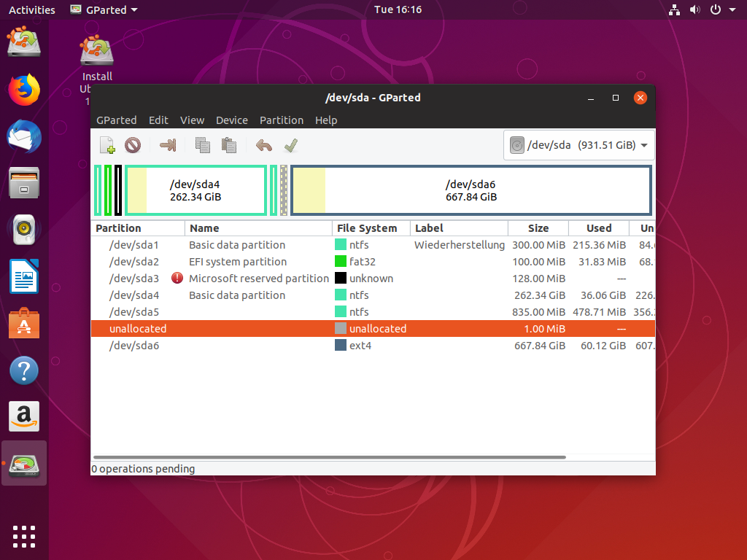Viewport: 747px width, 560px height.
Task: Select the black unknown partition bar in disk map
Action: (118, 190)
